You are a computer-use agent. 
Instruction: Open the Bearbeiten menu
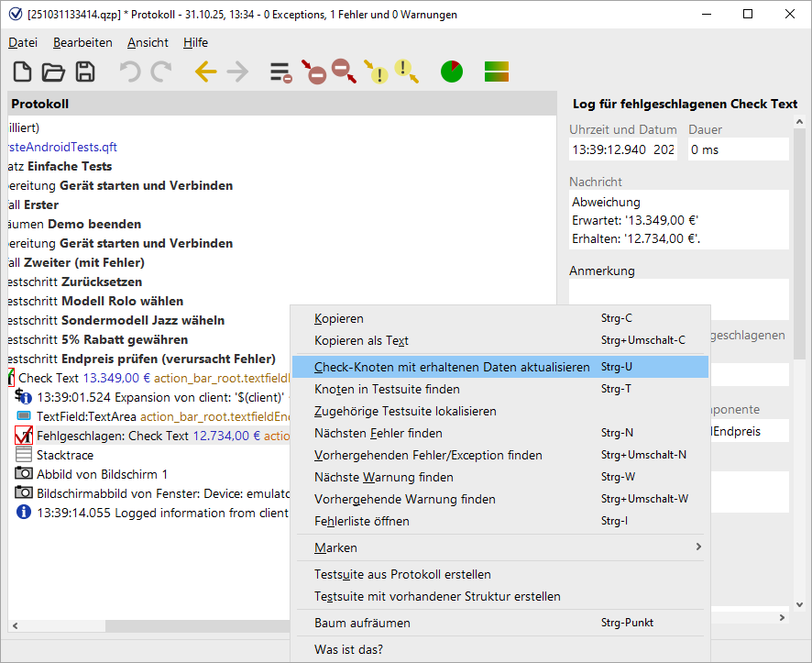click(x=82, y=42)
